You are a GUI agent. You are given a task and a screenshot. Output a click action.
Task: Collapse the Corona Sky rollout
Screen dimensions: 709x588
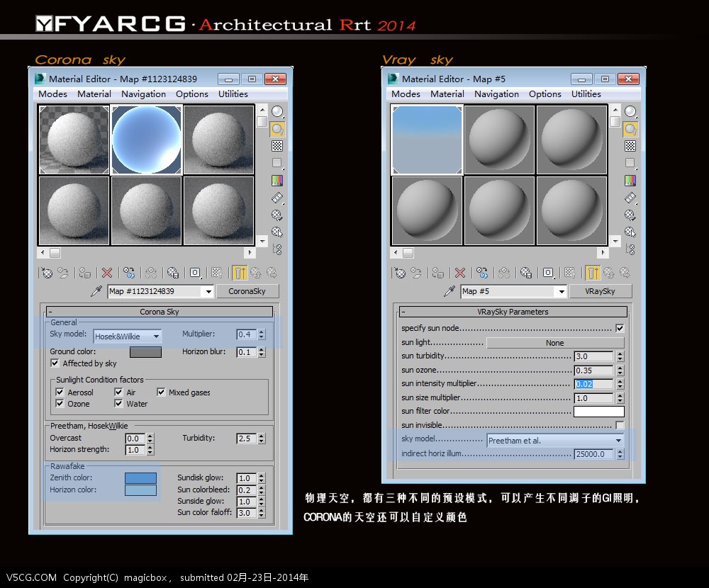159,312
